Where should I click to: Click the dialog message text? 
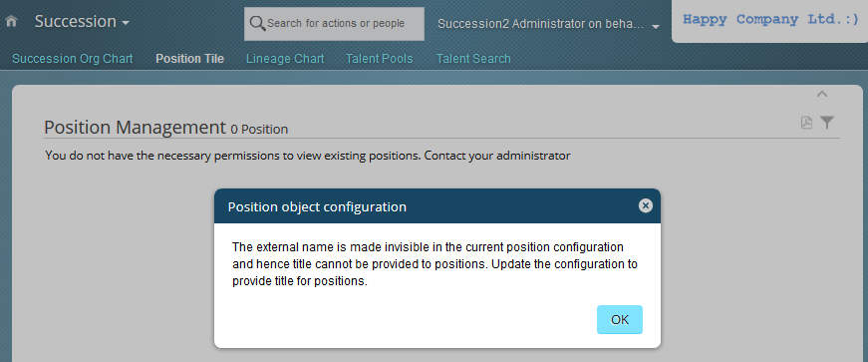click(x=435, y=264)
